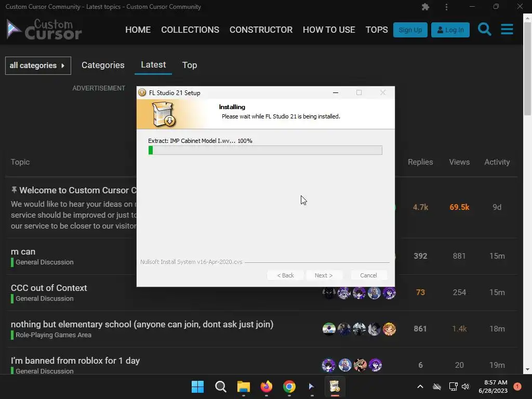Open taskbar Search
The width and height of the screenshot is (532, 399).
220,387
